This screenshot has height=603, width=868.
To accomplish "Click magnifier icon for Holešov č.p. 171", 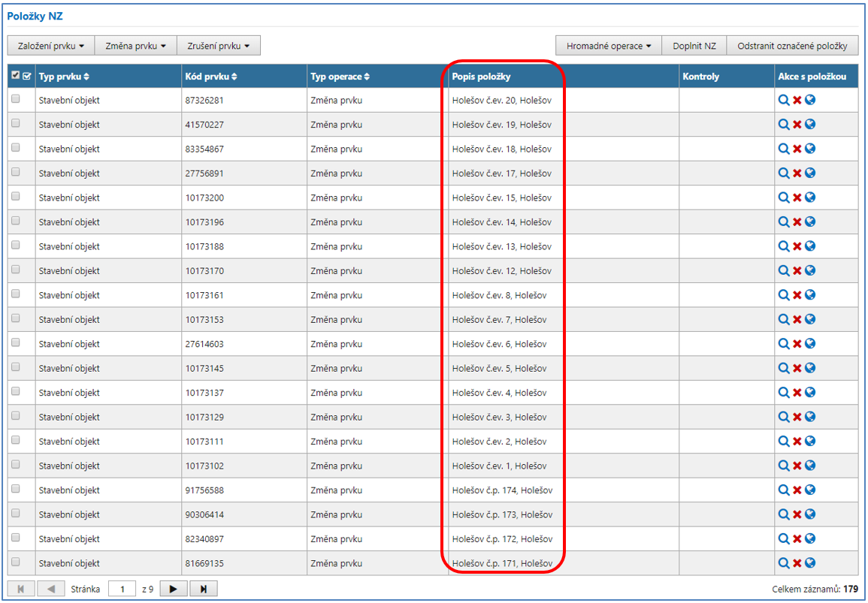I will (x=784, y=563).
